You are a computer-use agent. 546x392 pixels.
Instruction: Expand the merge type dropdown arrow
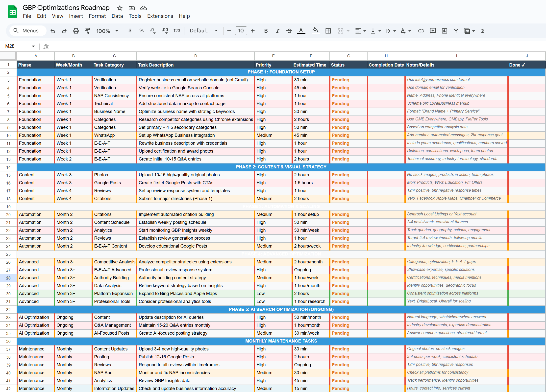348,31
